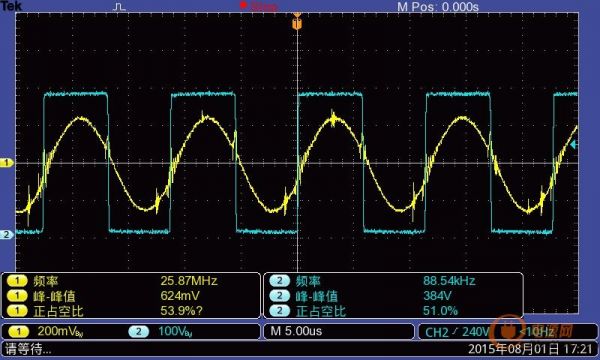The image size is (600, 360).
Task: Click the CH2 duty cycle badge
Action: (x=280, y=311)
